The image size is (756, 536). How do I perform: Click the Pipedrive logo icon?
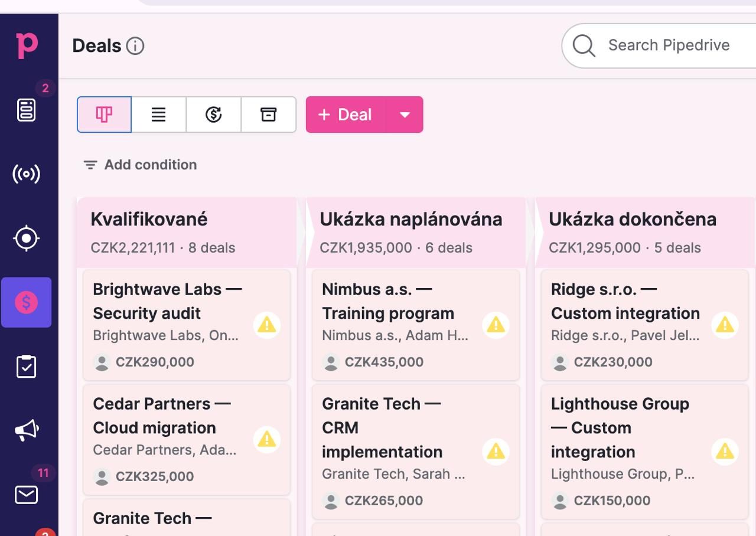point(27,45)
